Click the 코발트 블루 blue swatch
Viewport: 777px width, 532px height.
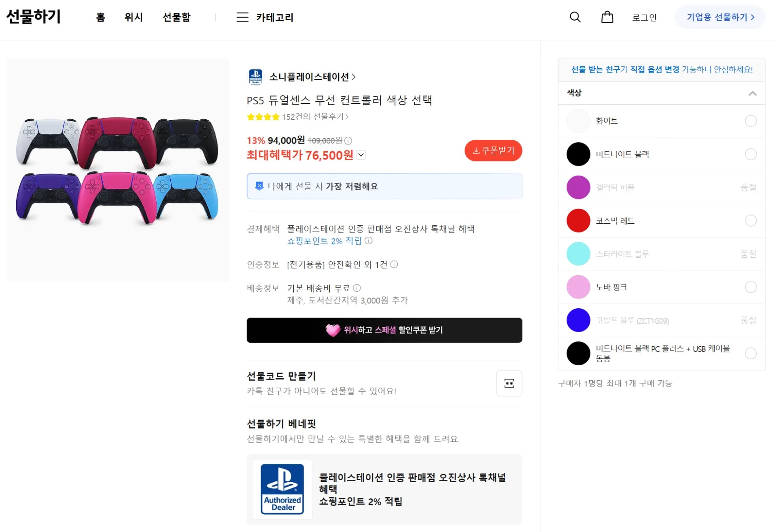pyautogui.click(x=578, y=320)
